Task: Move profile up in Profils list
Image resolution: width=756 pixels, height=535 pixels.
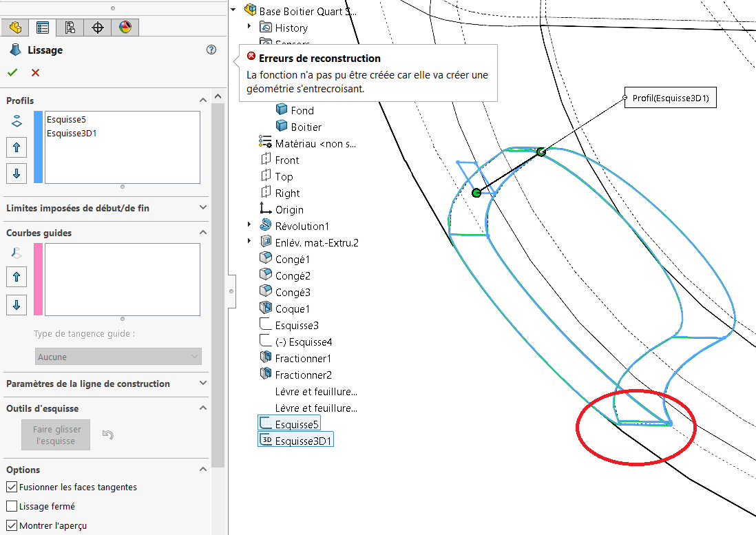Action: (x=17, y=147)
